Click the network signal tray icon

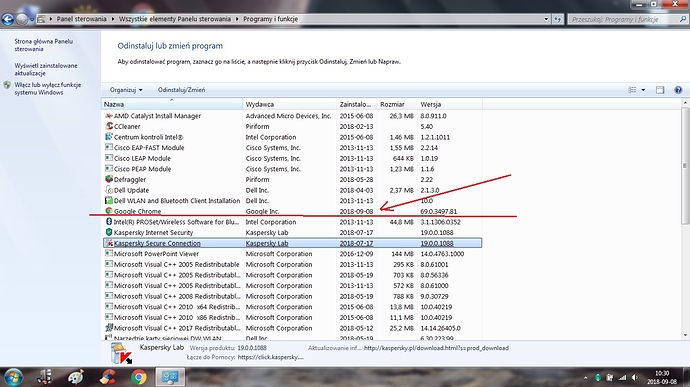622,377
